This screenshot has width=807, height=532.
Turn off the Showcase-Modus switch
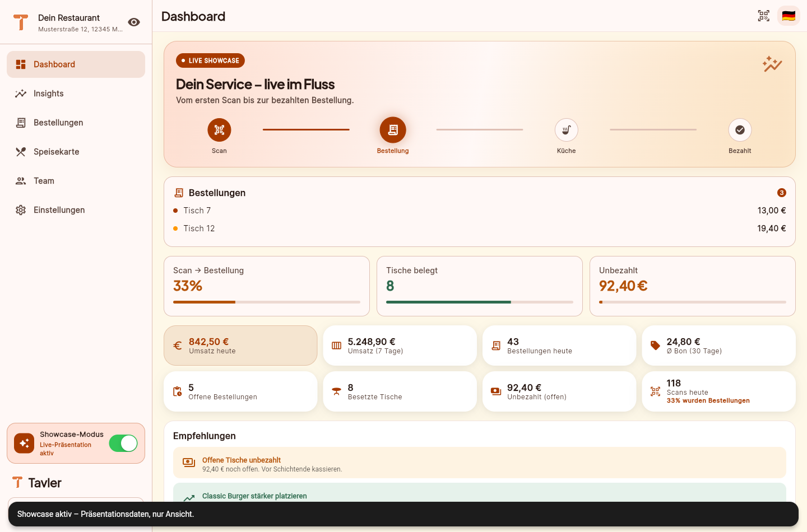(123, 444)
